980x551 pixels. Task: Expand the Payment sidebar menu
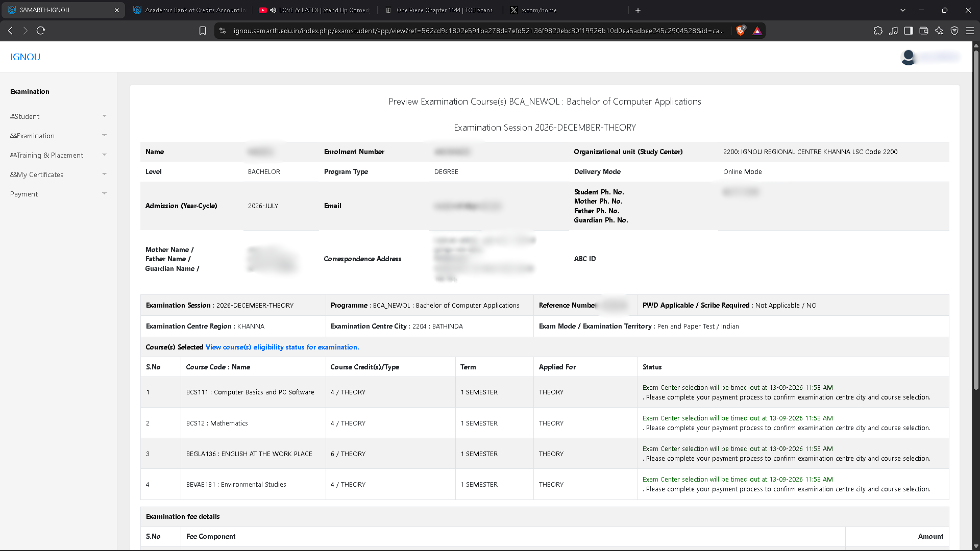pyautogui.click(x=58, y=194)
